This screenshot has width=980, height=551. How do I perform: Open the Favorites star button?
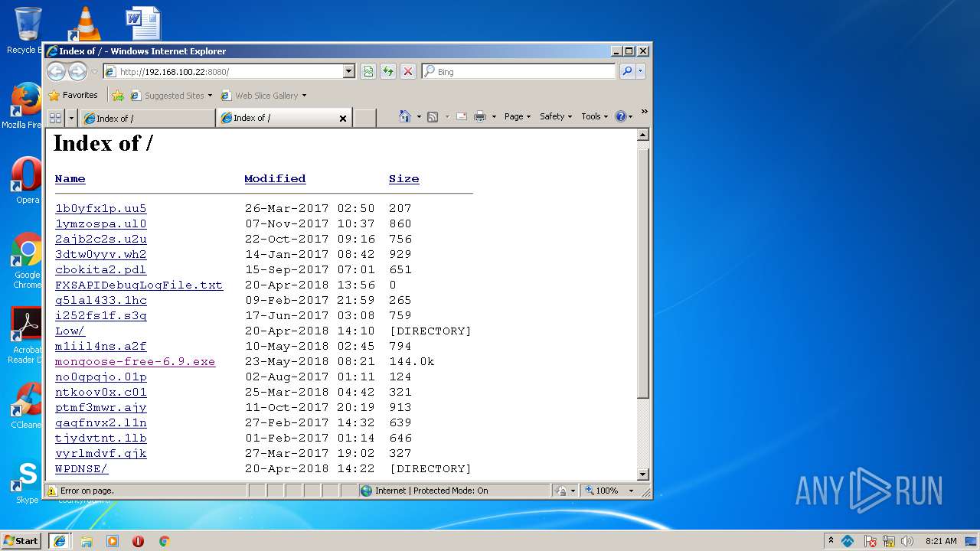coord(73,96)
